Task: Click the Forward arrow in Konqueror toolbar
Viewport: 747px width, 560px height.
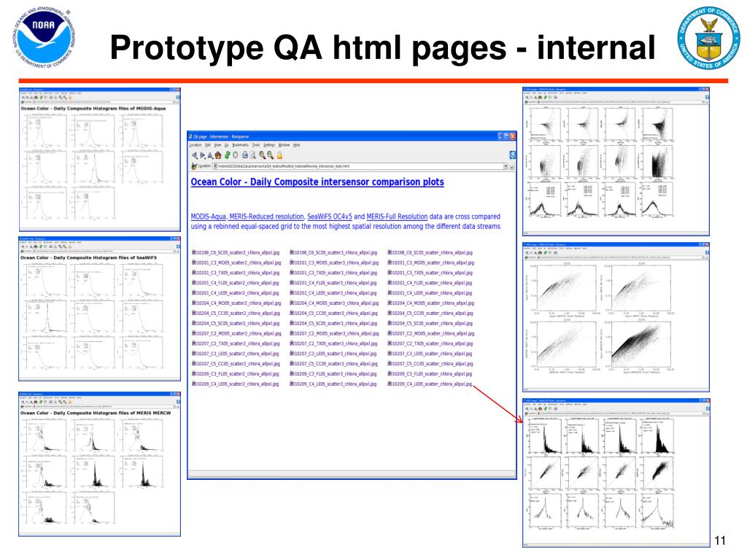Action: [x=202, y=155]
